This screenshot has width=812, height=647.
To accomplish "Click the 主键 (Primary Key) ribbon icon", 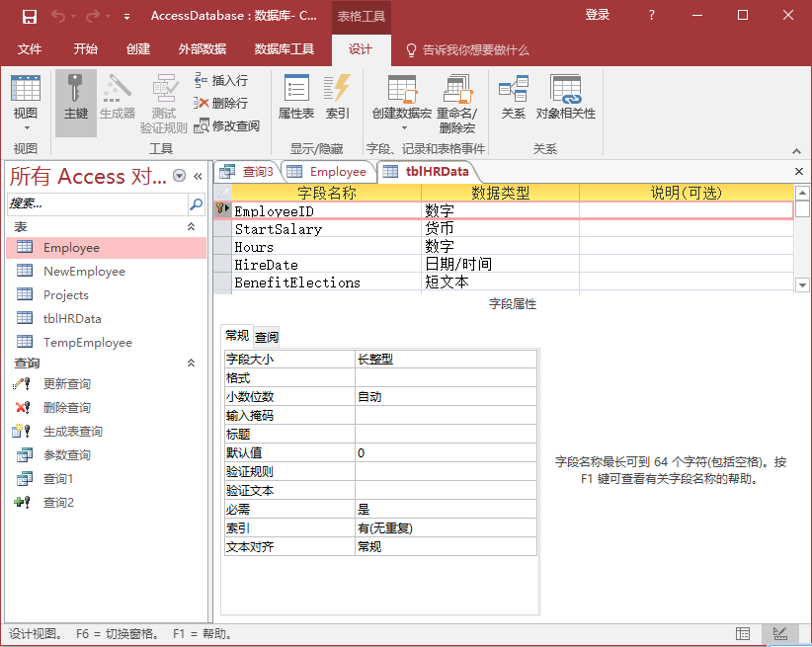I will pyautogui.click(x=76, y=98).
